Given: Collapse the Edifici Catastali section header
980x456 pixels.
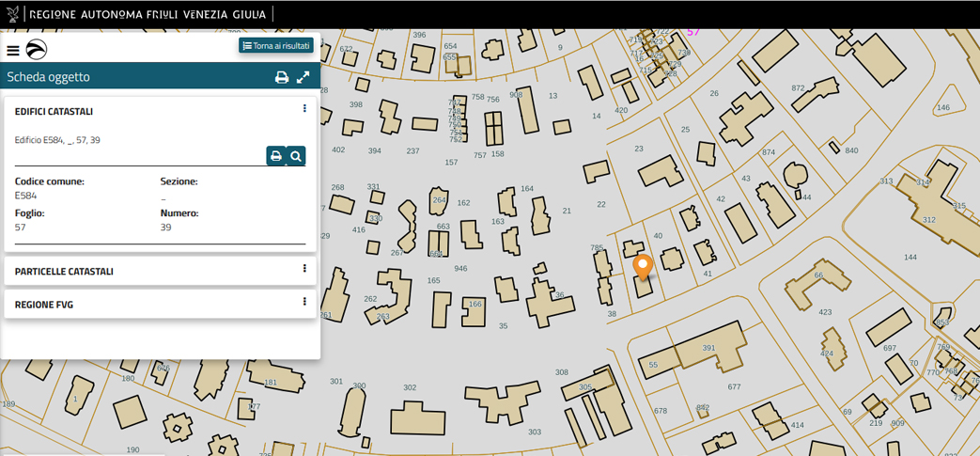Looking at the screenshot, I should click(x=54, y=112).
